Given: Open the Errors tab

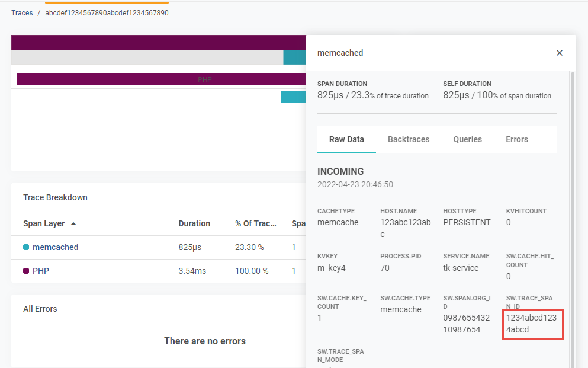Looking at the screenshot, I should 516,139.
